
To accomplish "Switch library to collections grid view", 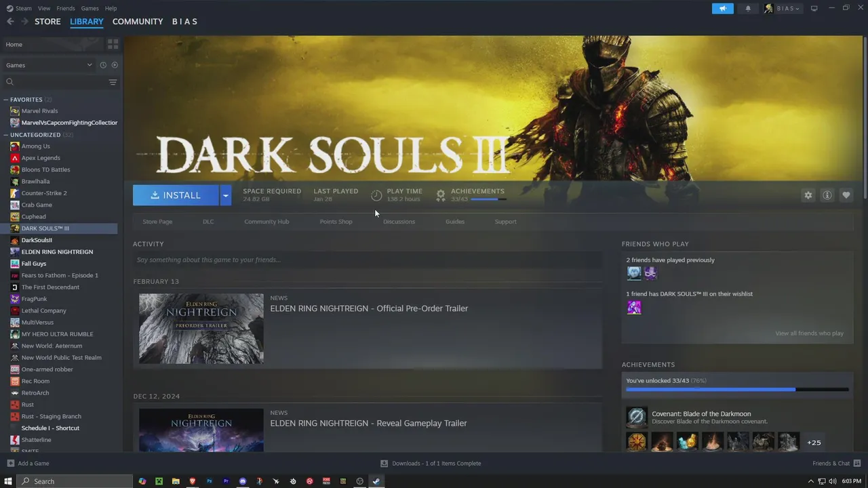I will pos(113,44).
